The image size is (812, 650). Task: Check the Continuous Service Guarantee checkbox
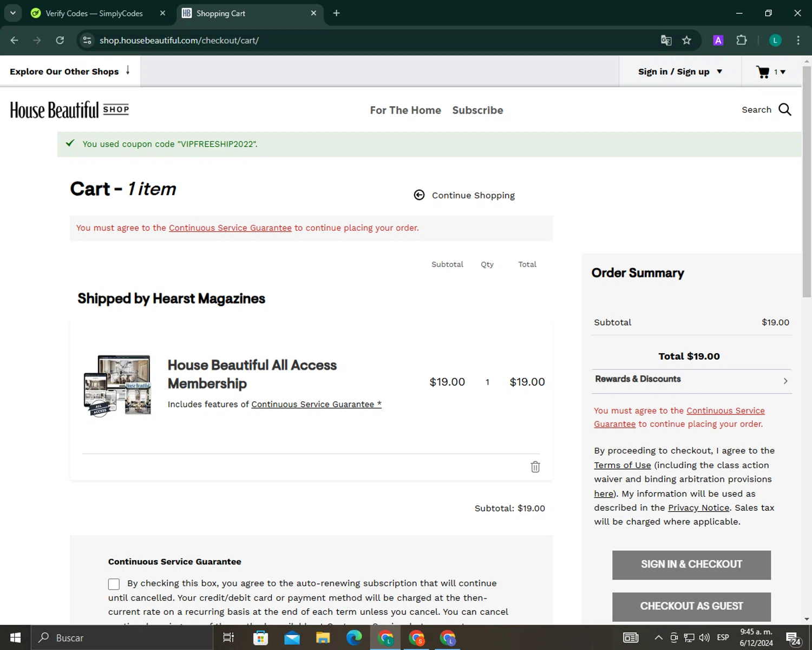[114, 584]
